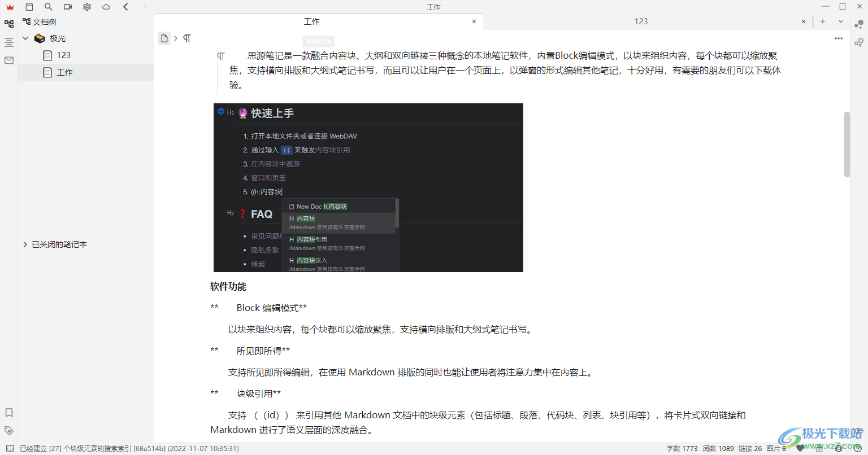The height and width of the screenshot is (455, 868).
Task: Open the tags panel icon
Action: (x=8, y=430)
